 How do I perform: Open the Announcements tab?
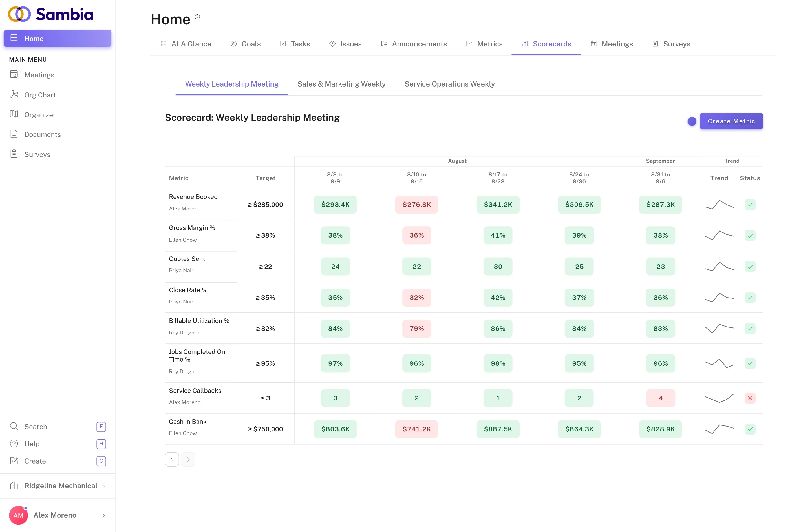[x=414, y=44]
